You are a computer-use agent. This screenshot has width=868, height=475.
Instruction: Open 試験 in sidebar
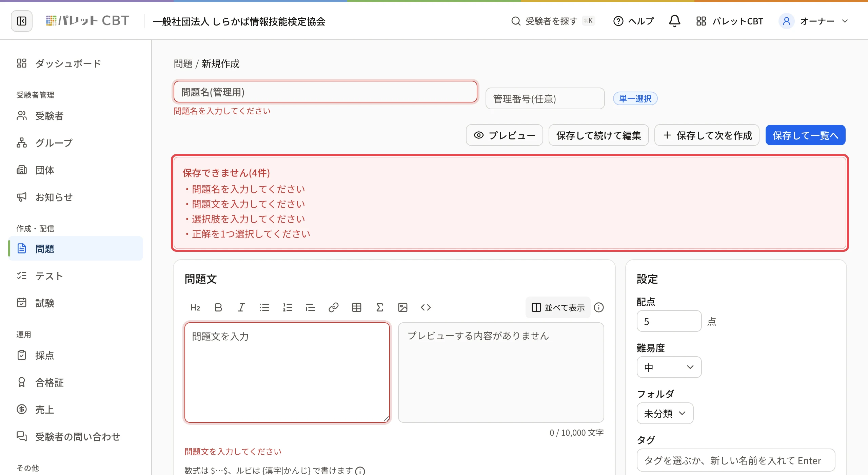(x=75, y=303)
